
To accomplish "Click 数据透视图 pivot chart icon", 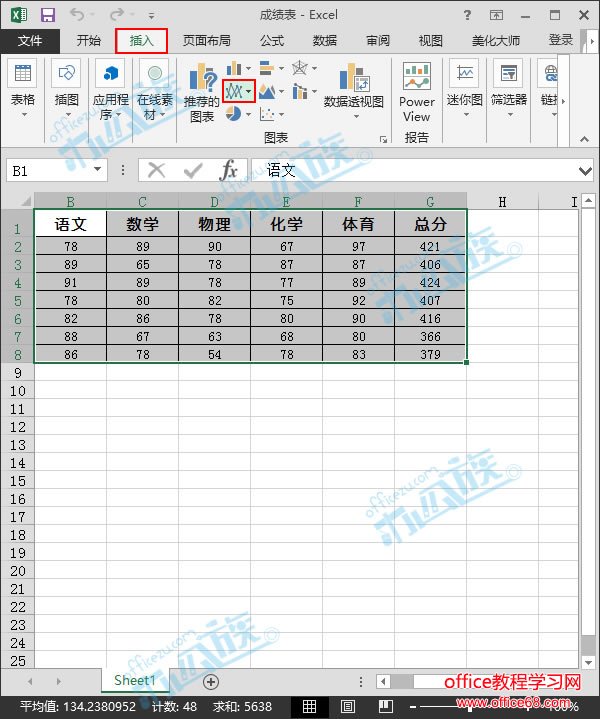I will coord(354,89).
